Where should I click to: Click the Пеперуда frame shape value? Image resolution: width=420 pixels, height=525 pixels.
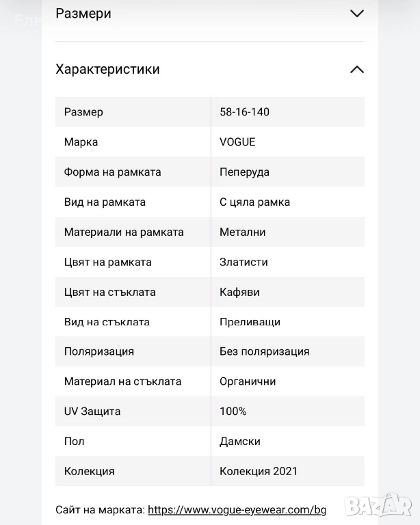pos(244,172)
